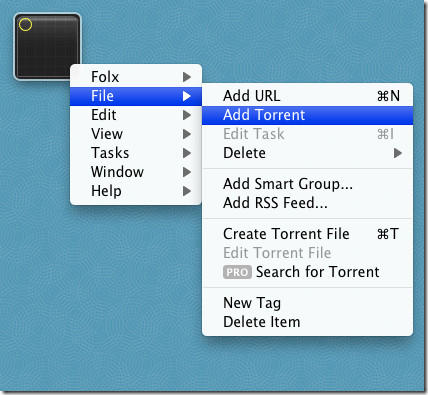Expand the Folx submenu
The height and width of the screenshot is (395, 428).
pos(136,77)
